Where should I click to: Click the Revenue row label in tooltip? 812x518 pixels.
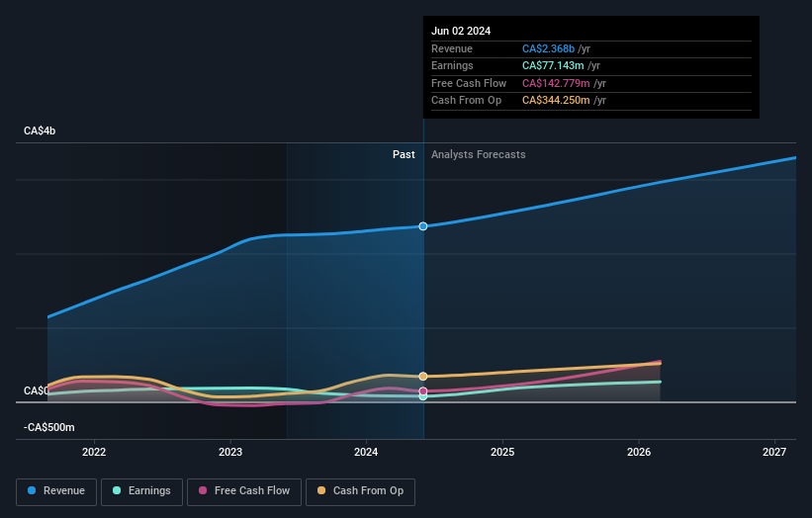click(x=452, y=48)
